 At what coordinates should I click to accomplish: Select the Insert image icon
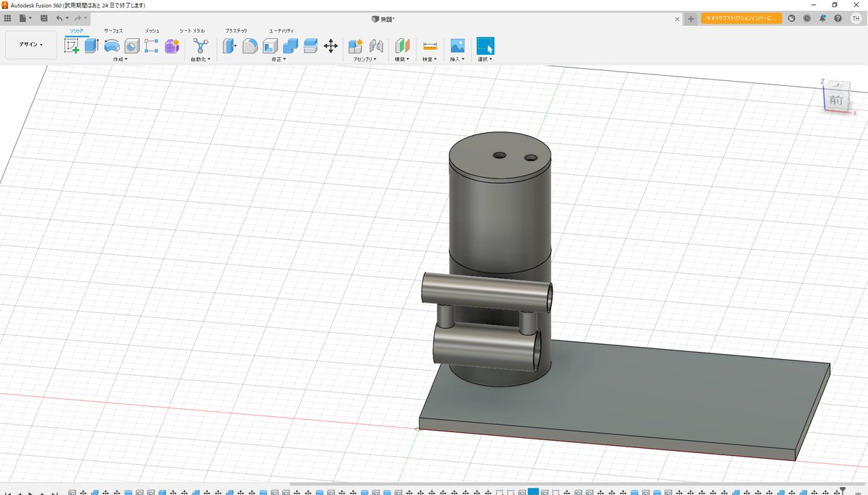pyautogui.click(x=457, y=46)
